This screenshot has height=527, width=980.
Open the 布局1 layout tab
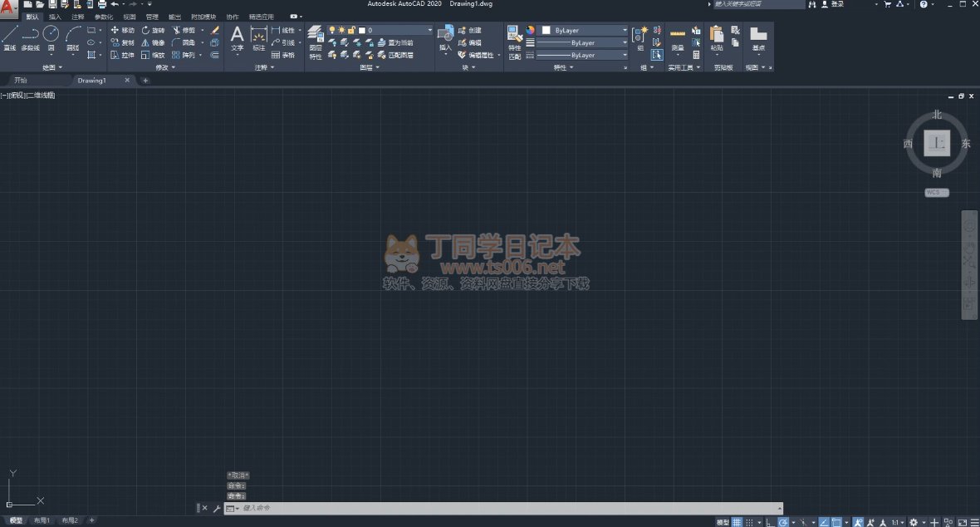click(x=42, y=520)
